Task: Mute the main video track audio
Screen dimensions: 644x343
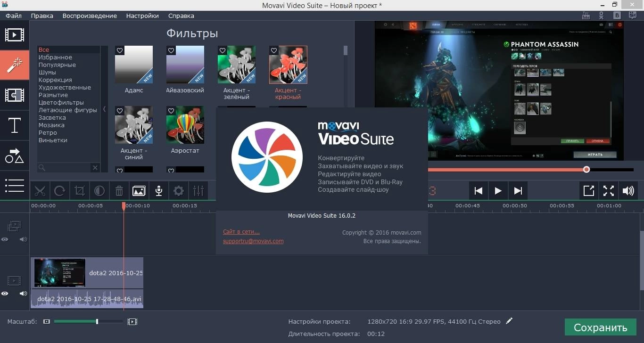Action: click(x=23, y=294)
